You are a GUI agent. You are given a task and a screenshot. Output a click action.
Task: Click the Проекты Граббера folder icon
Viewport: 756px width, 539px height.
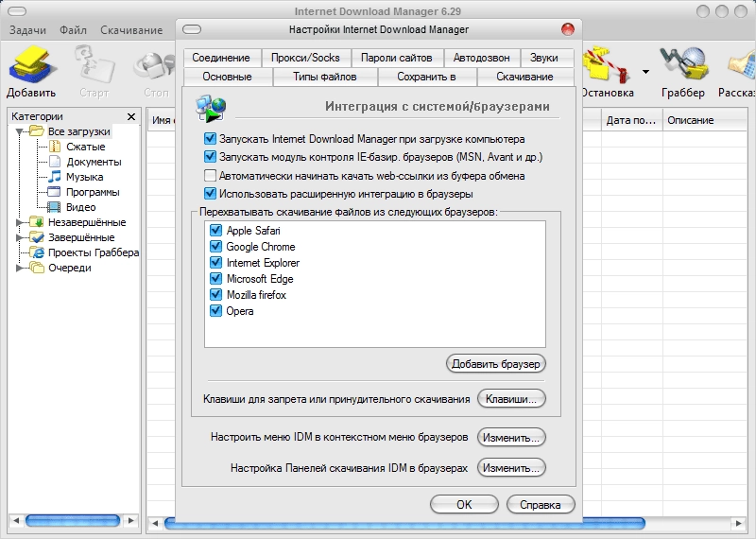tap(37, 252)
